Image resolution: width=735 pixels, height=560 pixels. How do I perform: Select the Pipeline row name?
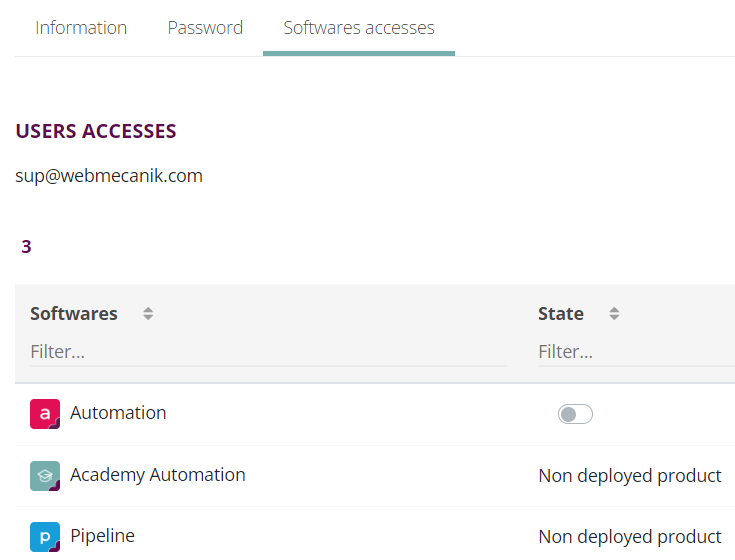102,536
